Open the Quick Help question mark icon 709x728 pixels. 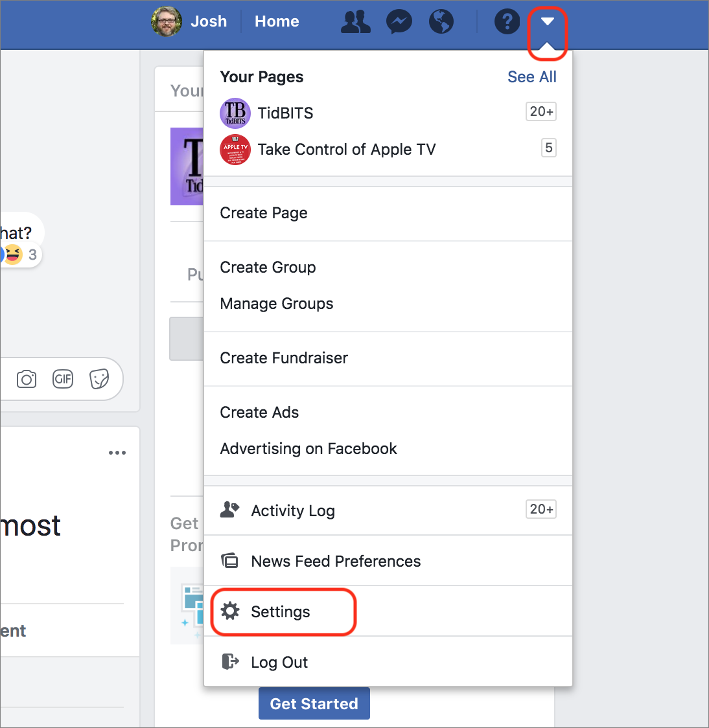(507, 21)
